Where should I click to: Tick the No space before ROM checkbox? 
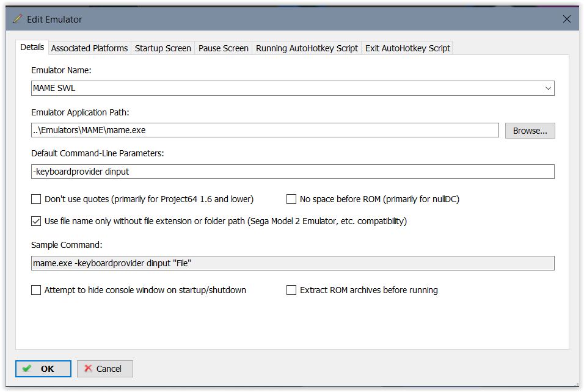291,199
